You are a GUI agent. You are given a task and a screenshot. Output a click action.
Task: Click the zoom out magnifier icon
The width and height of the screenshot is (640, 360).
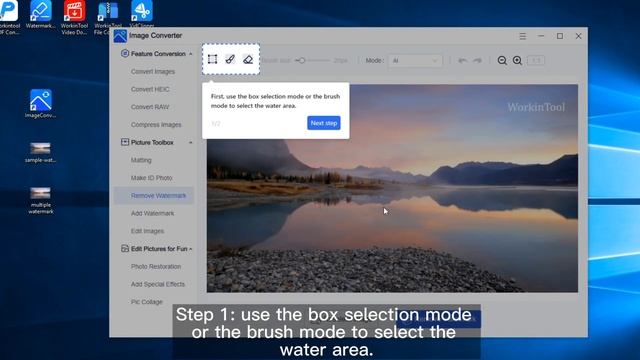coord(502,61)
